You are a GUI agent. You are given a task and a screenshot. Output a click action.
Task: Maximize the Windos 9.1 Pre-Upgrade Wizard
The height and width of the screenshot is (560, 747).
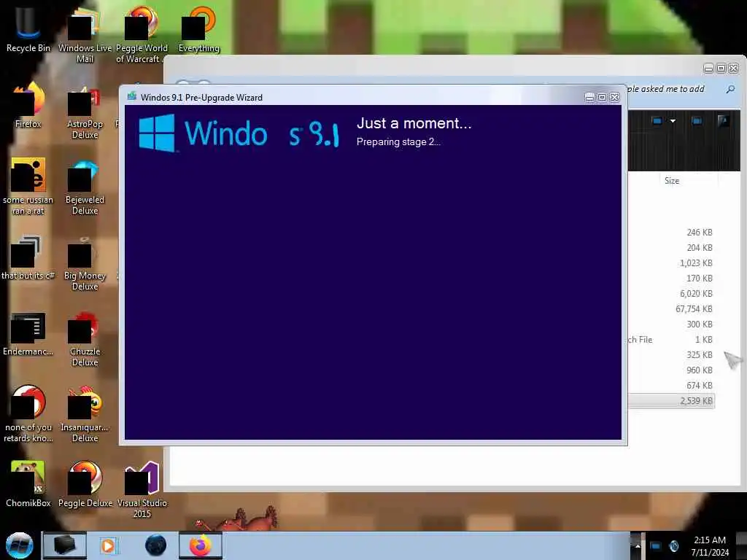point(602,97)
